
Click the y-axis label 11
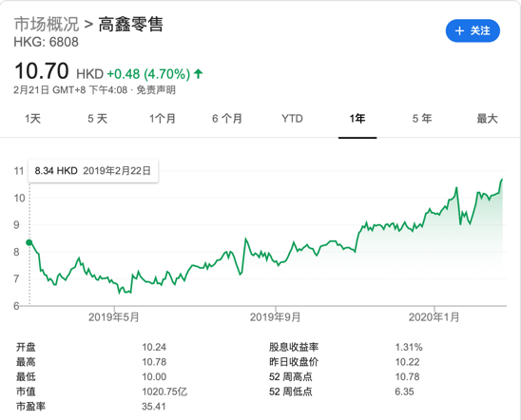point(19,171)
